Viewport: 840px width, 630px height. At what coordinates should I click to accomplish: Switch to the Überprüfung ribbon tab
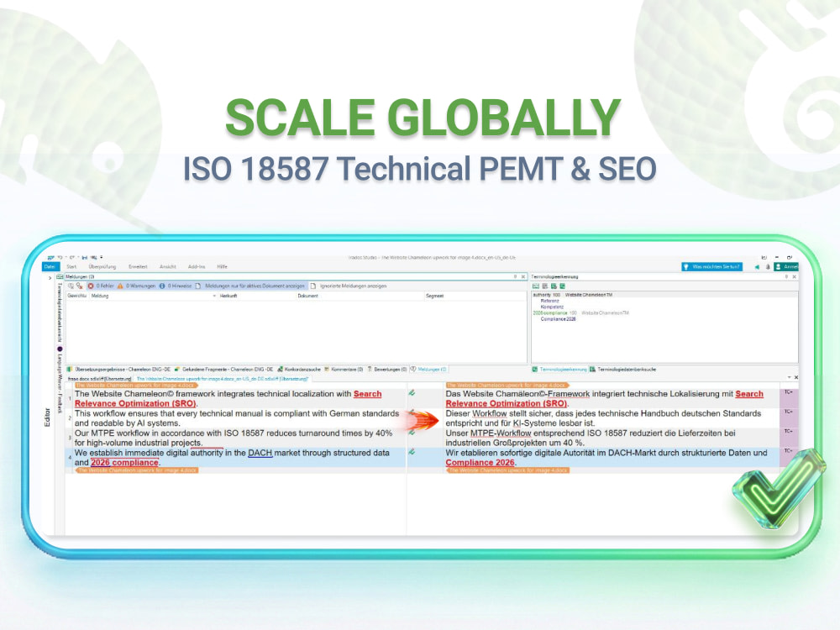[x=102, y=267]
